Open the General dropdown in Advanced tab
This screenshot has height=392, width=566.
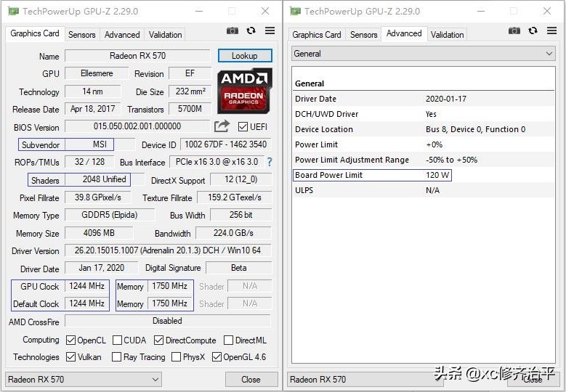pos(424,54)
